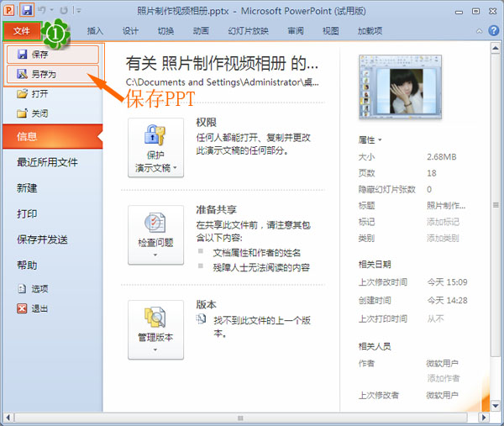The image size is (504, 426).
Task: Click the author name 微软用户 under 作者
Action: (443, 364)
